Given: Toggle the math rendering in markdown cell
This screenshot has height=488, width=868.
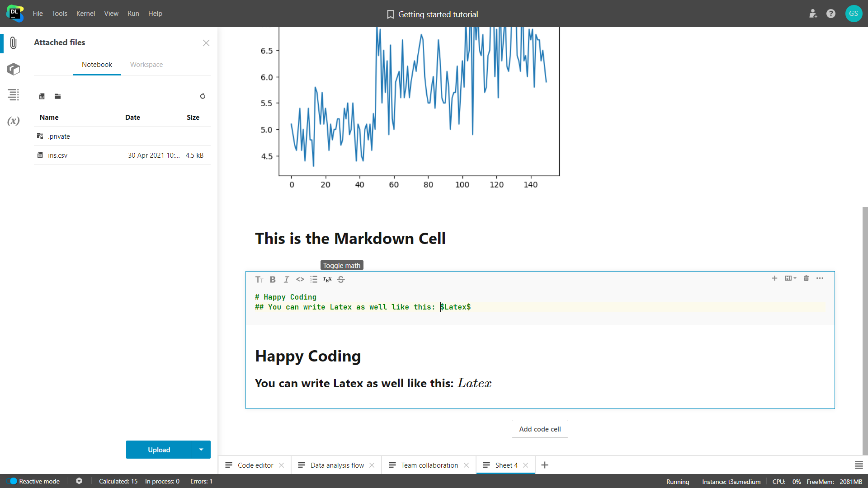Looking at the screenshot, I should 327,279.
